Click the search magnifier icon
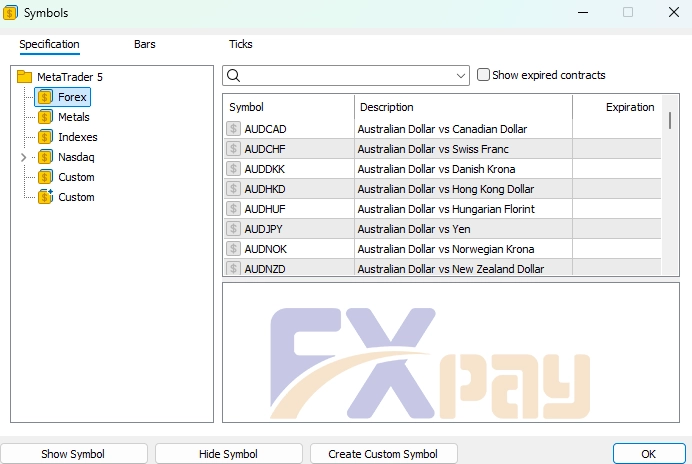 click(x=233, y=75)
